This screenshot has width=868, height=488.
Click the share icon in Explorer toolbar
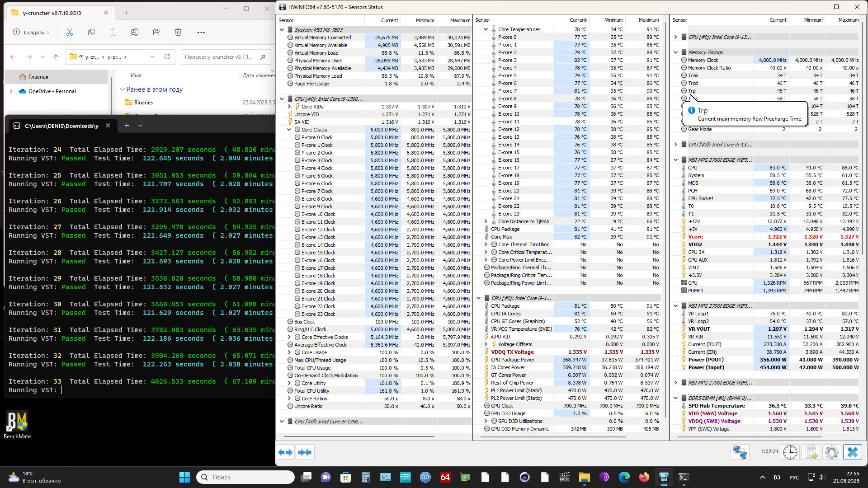[156, 32]
